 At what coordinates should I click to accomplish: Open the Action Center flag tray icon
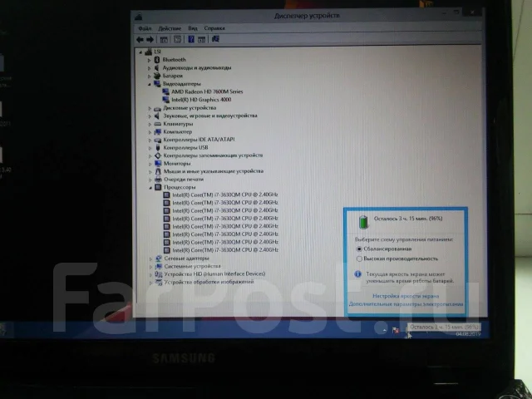[396, 330]
